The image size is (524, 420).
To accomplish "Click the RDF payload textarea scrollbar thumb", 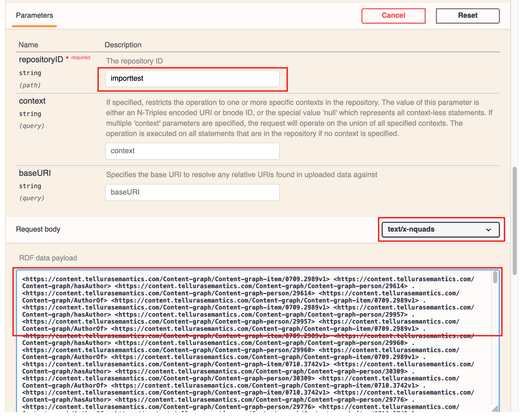I will [x=495, y=277].
